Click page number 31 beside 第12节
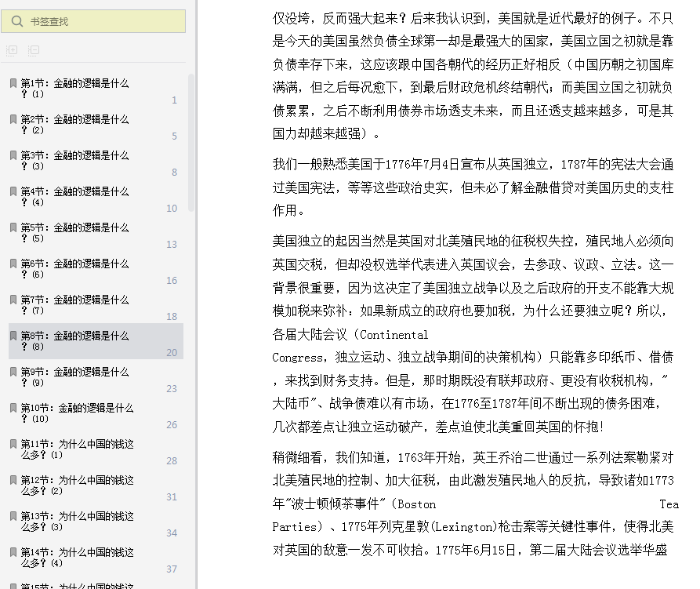Image resolution: width=700 pixels, height=589 pixels. pos(172,497)
